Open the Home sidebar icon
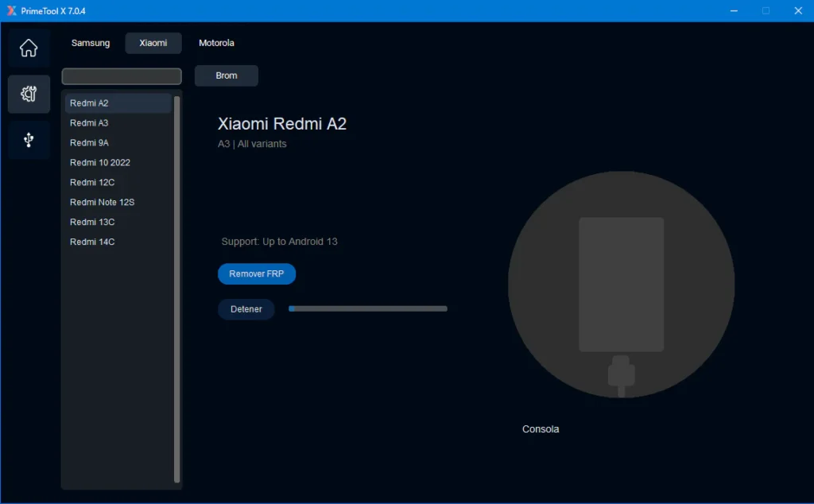Viewport: 814px width, 504px height. [29, 48]
